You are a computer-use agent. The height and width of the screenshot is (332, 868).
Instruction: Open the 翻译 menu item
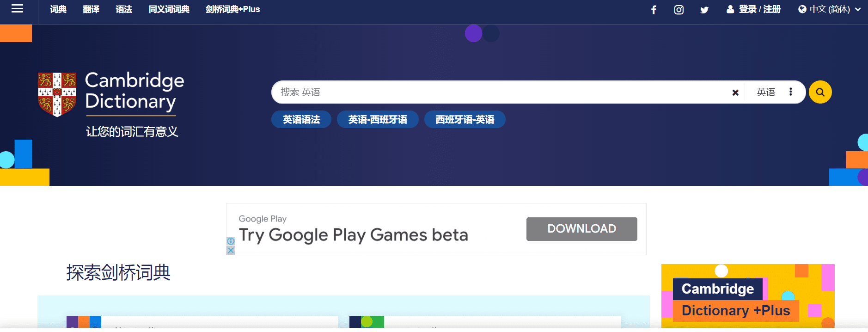91,9
